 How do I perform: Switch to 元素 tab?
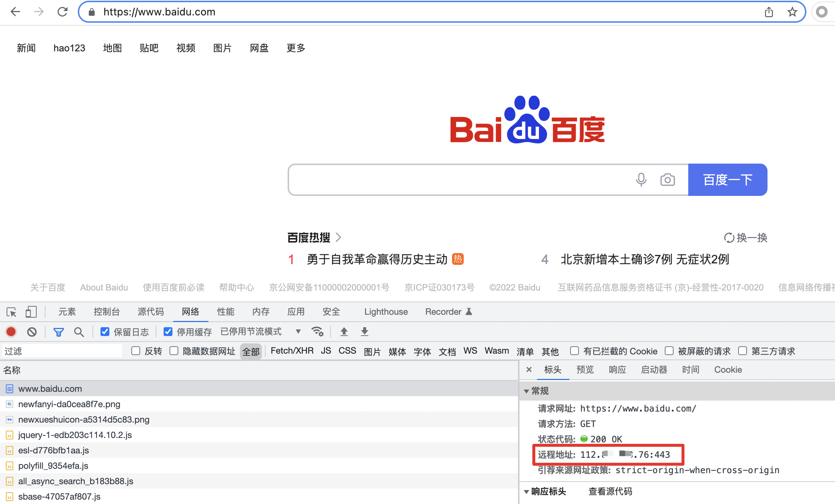point(67,311)
